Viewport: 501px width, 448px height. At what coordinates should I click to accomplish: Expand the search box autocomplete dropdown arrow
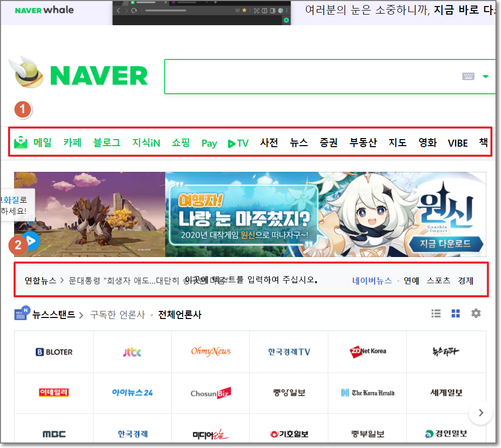pos(486,77)
